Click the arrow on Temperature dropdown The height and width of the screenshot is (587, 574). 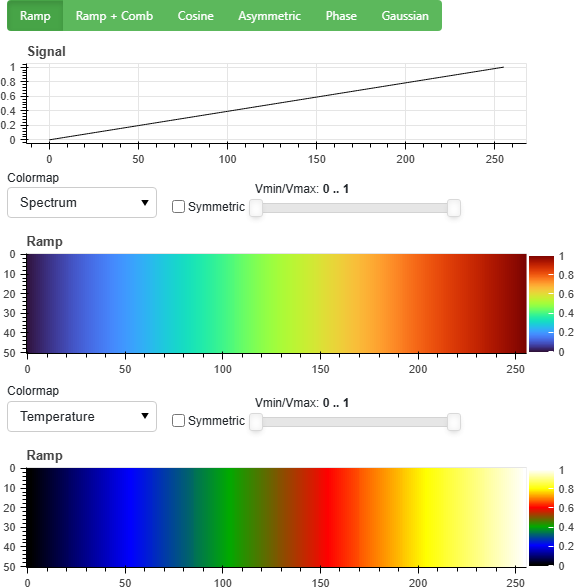tap(145, 416)
